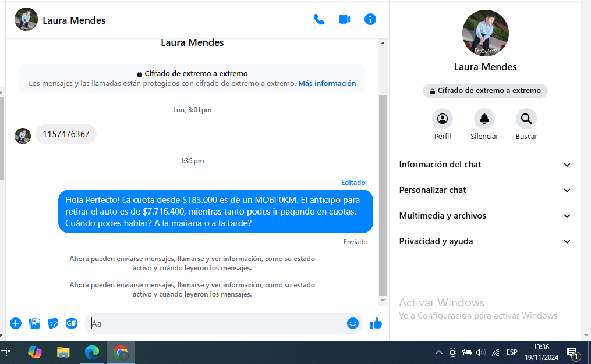Open the emoji picker
The height and width of the screenshot is (364, 591).
[x=353, y=323]
